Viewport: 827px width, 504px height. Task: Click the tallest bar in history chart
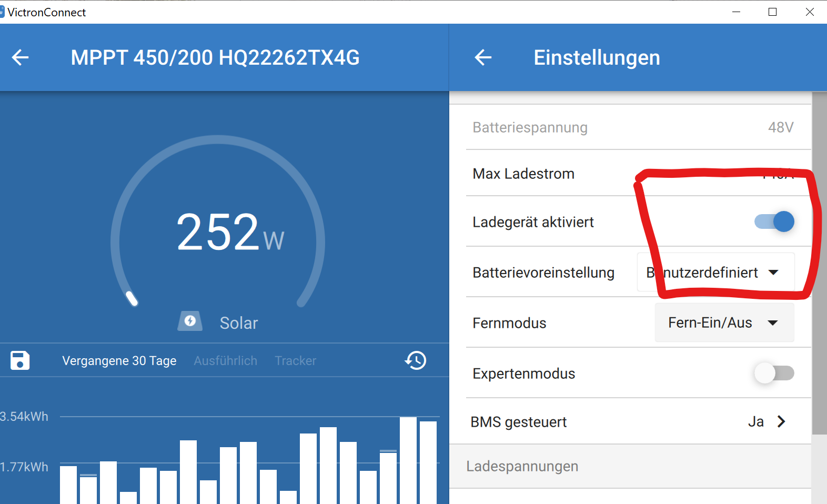pyautogui.click(x=408, y=460)
